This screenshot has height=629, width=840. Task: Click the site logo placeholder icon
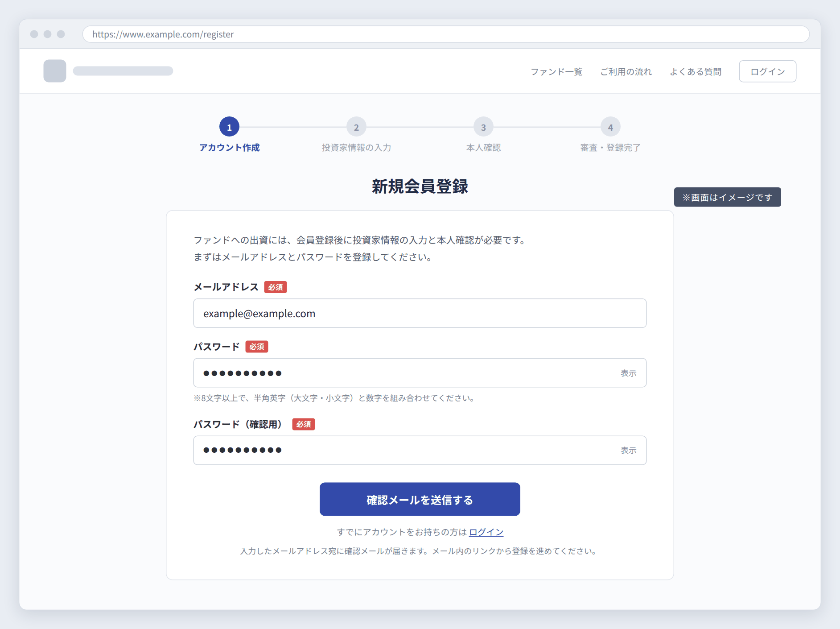pyautogui.click(x=54, y=71)
